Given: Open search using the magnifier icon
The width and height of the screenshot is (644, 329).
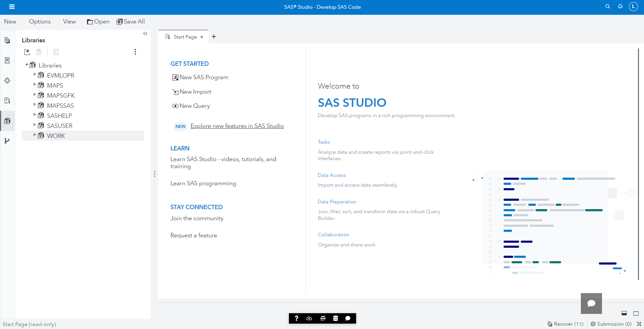Looking at the screenshot, I should (607, 6).
